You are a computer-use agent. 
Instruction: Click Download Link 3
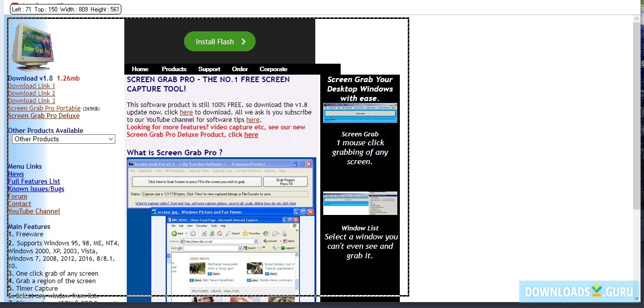pos(31,101)
